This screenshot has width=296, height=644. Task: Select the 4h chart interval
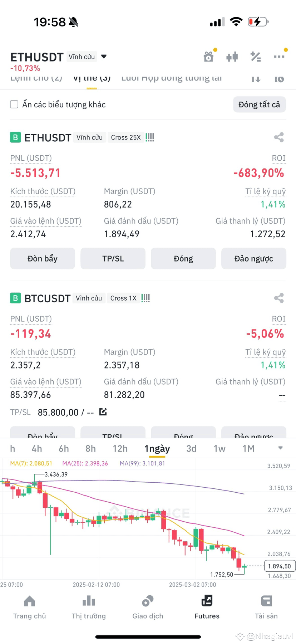(37, 449)
